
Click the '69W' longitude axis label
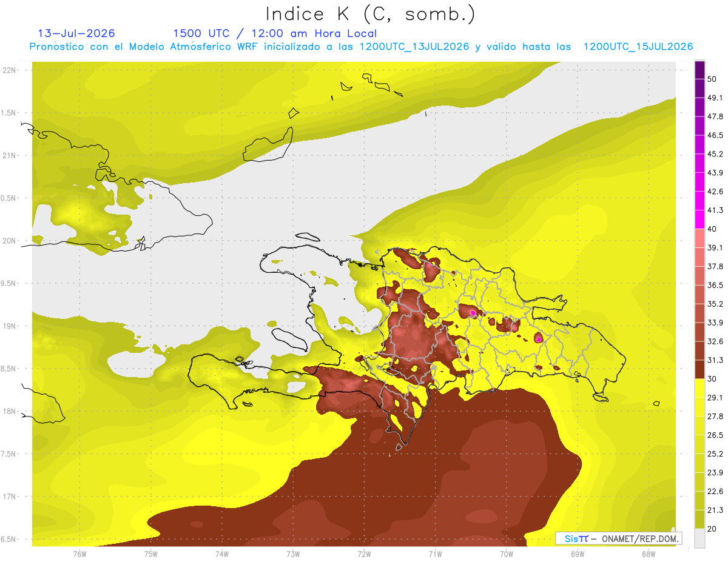tap(578, 554)
